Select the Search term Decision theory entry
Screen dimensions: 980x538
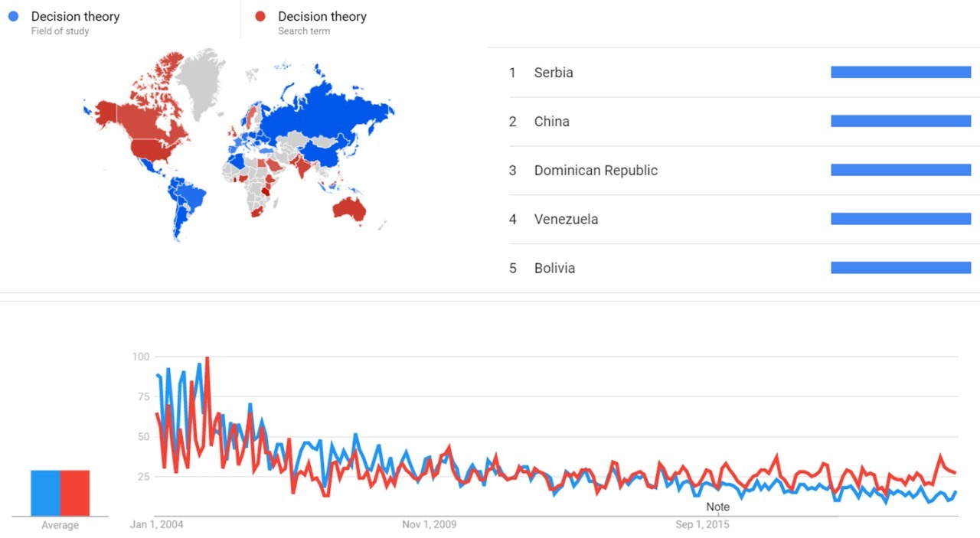(322, 16)
